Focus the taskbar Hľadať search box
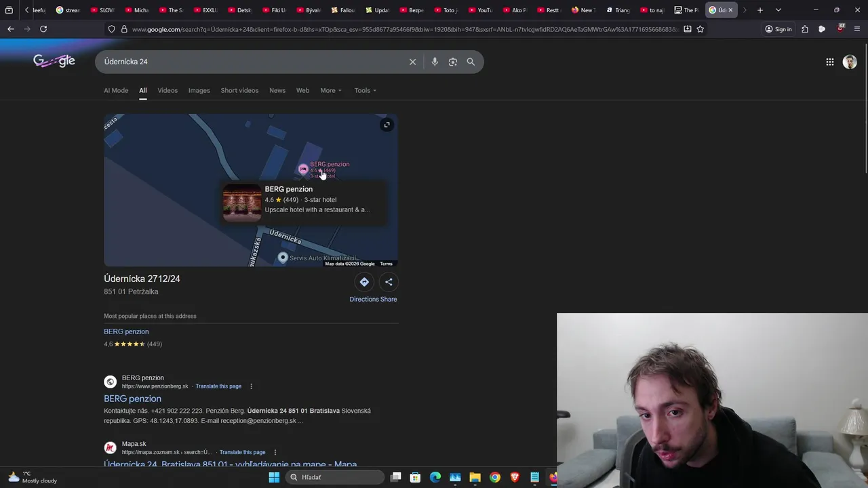 tap(336, 477)
